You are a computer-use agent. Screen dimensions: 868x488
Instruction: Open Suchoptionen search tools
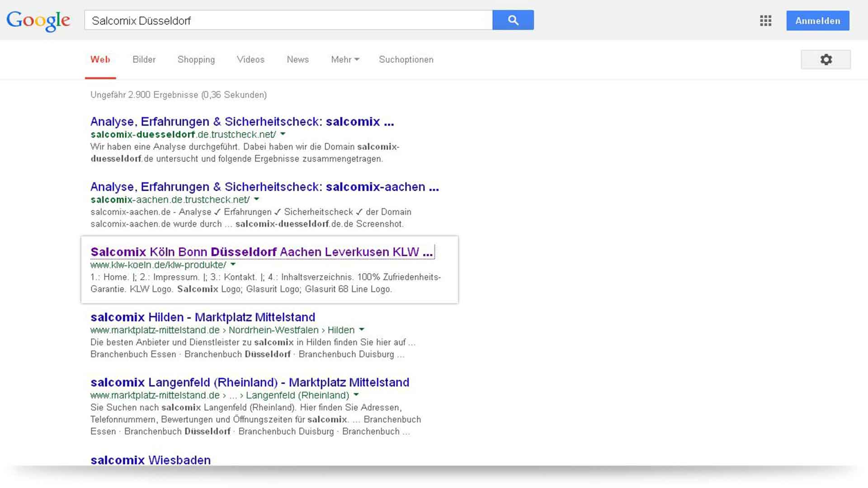click(x=406, y=60)
